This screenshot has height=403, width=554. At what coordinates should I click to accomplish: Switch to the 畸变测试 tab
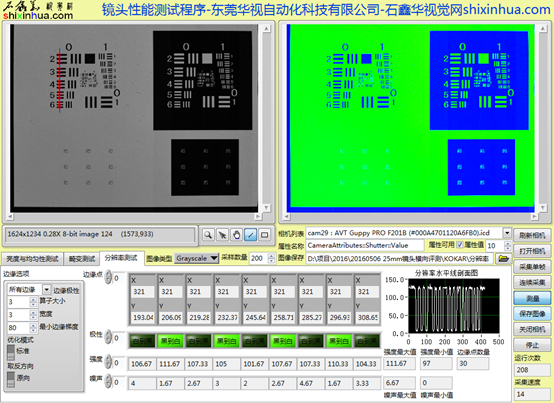click(82, 259)
